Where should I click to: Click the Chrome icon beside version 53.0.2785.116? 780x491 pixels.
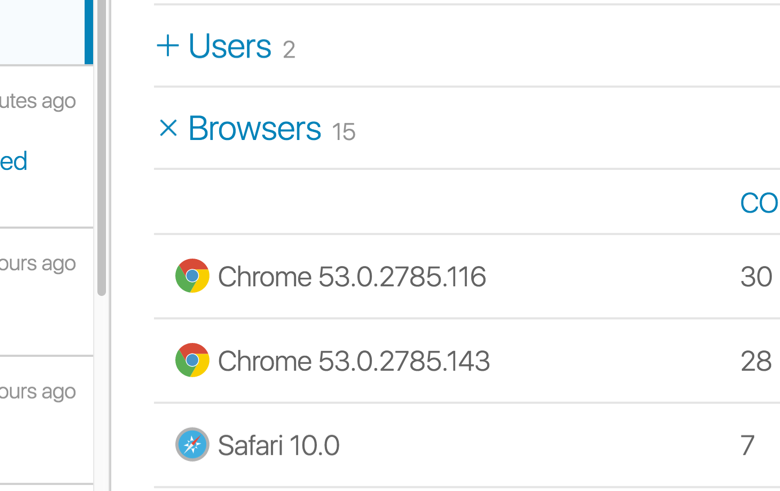192,276
